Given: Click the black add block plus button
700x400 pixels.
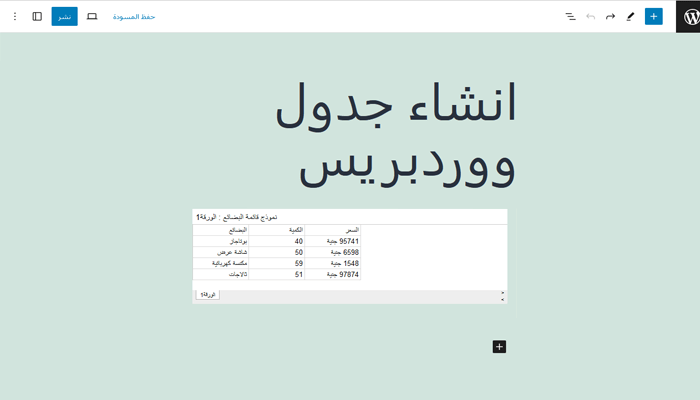Looking at the screenshot, I should coord(499,347).
